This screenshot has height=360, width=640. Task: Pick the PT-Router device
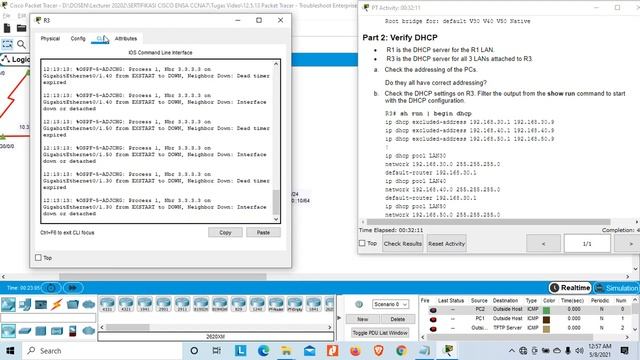[x=276, y=304]
